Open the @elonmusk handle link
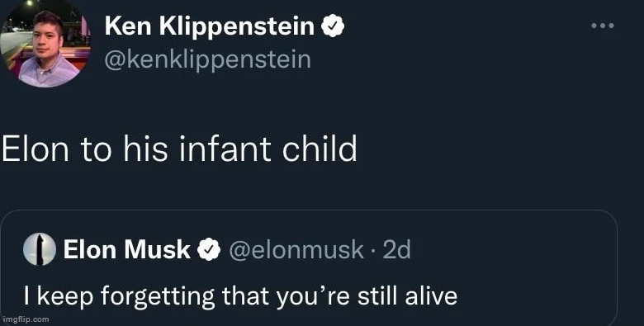The width and height of the screenshot is (644, 326). tap(296, 250)
